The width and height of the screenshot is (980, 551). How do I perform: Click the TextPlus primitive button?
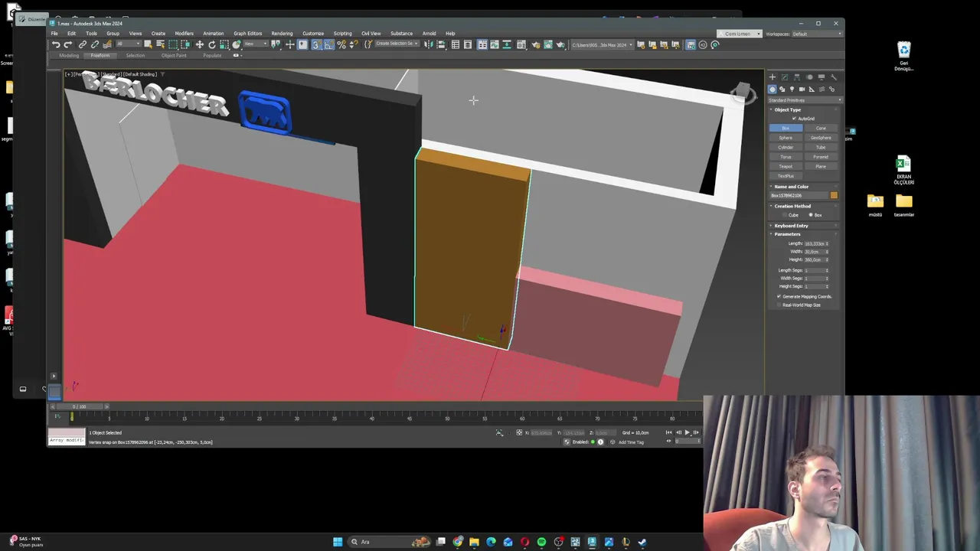786,176
